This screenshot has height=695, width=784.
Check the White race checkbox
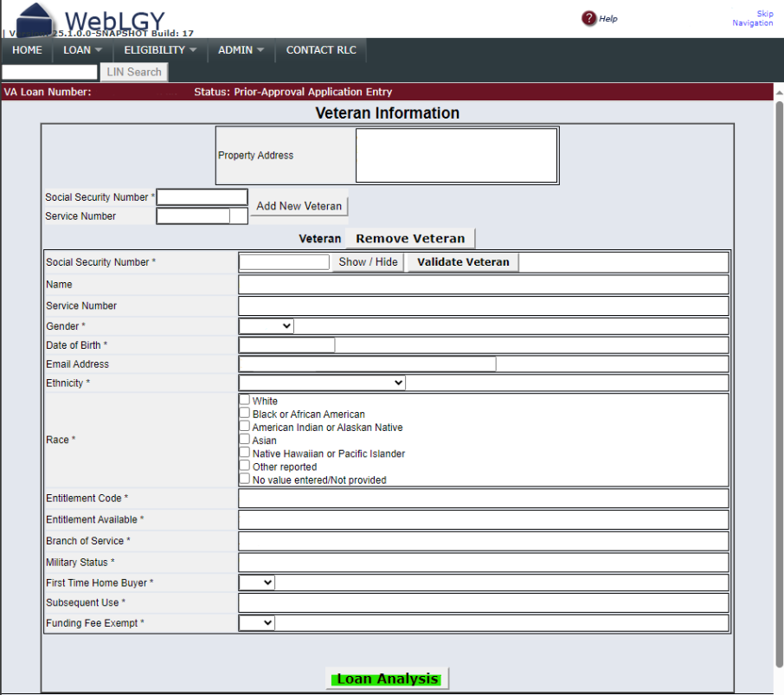pos(245,400)
